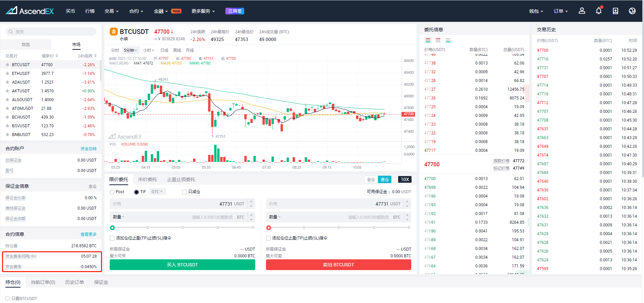The image size is (644, 303).
Task: Go to 行情 in the header
Action: pos(90,11)
